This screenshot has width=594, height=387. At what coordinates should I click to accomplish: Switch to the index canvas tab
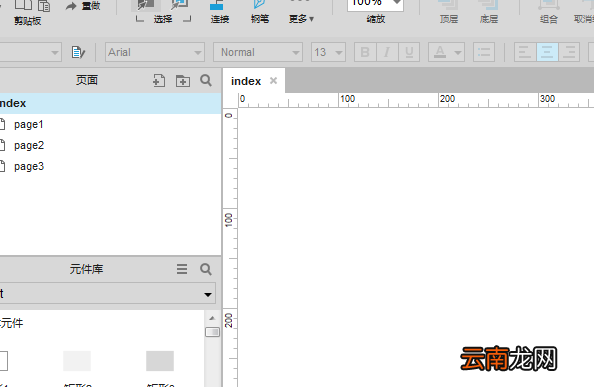(x=246, y=81)
